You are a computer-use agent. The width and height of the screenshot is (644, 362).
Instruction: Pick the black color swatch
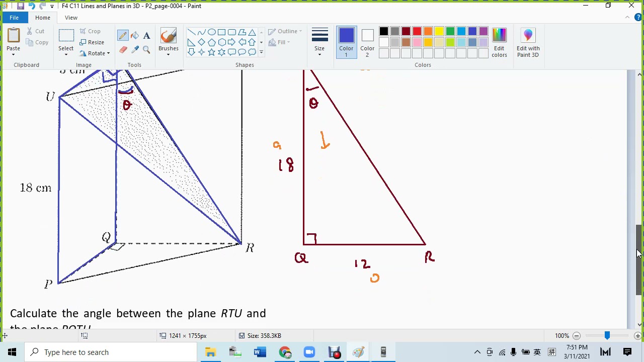(x=384, y=32)
